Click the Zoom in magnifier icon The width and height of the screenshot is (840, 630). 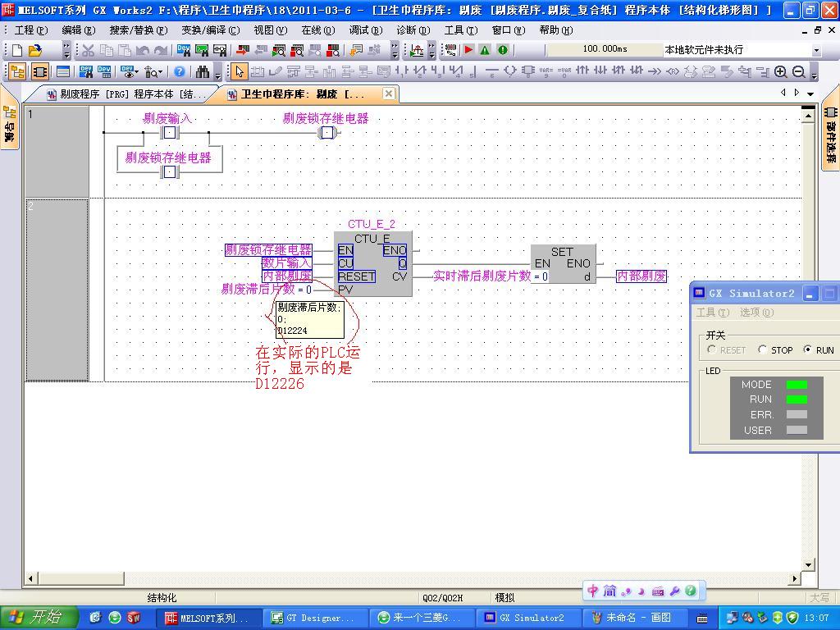[x=780, y=72]
